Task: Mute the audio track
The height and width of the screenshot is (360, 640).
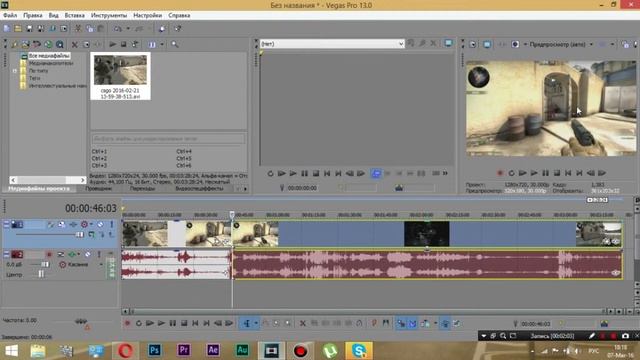Action: pyautogui.click(x=88, y=254)
